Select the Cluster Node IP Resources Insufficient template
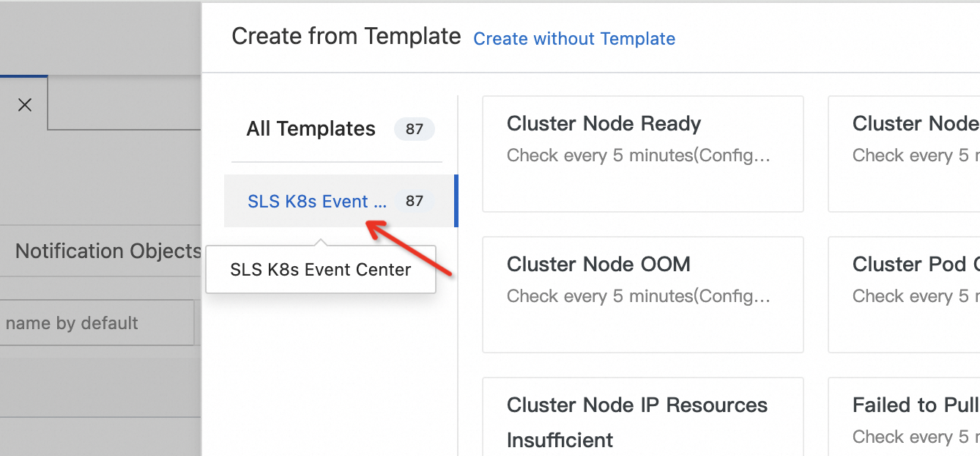 click(x=636, y=422)
